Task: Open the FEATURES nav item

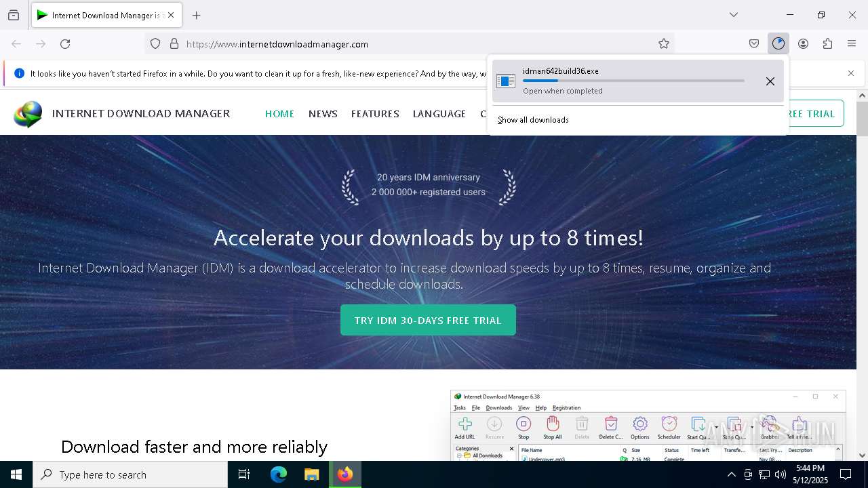Action: tap(375, 114)
